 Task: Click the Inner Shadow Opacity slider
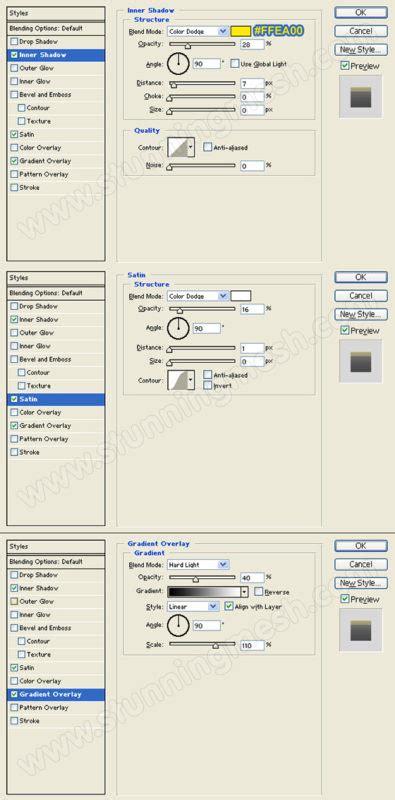tap(202, 44)
